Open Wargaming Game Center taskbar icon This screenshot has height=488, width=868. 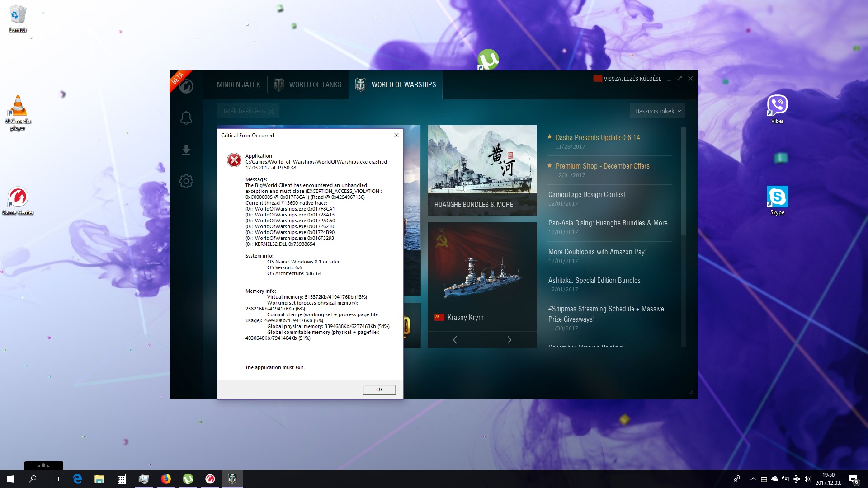pos(210,479)
